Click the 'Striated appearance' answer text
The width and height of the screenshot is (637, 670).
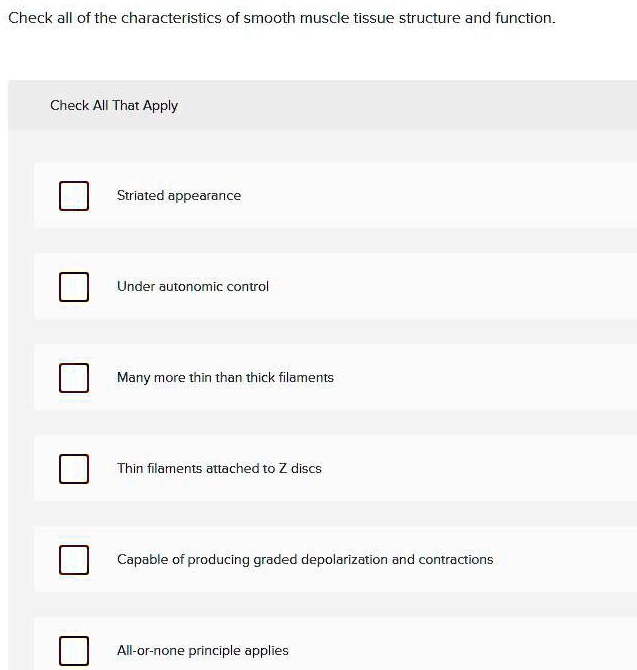click(x=179, y=196)
